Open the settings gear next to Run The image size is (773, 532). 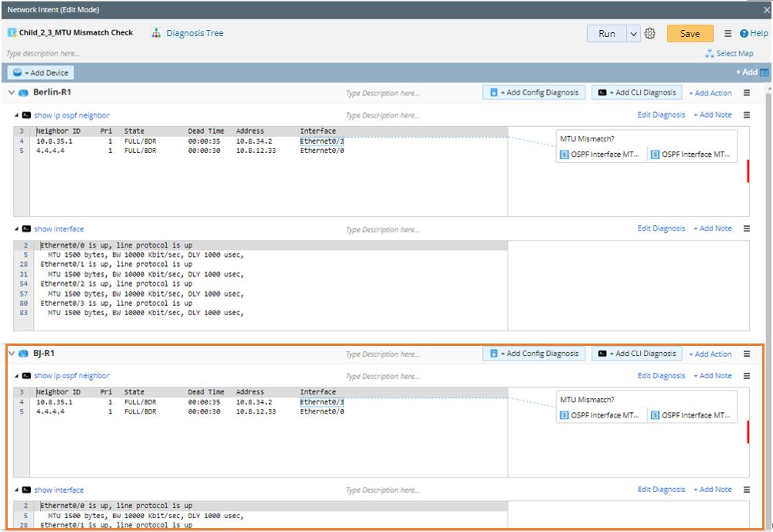650,34
